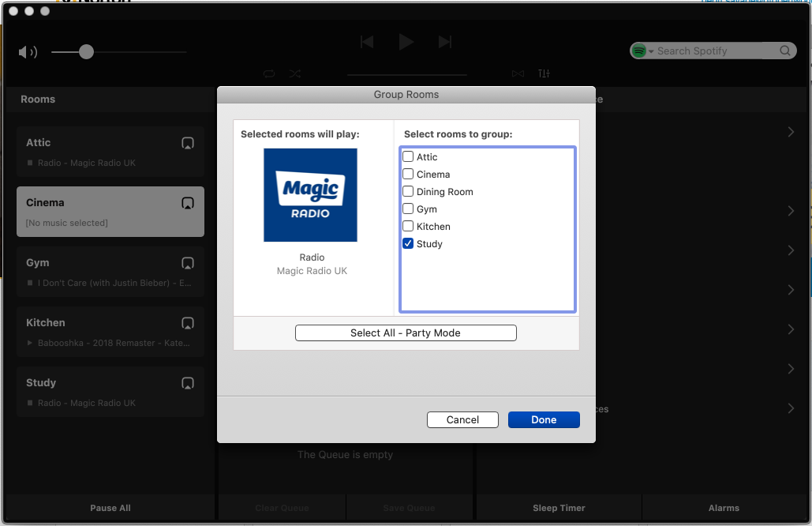This screenshot has height=526, width=812.
Task: Open the Alarms panel
Action: click(x=724, y=508)
